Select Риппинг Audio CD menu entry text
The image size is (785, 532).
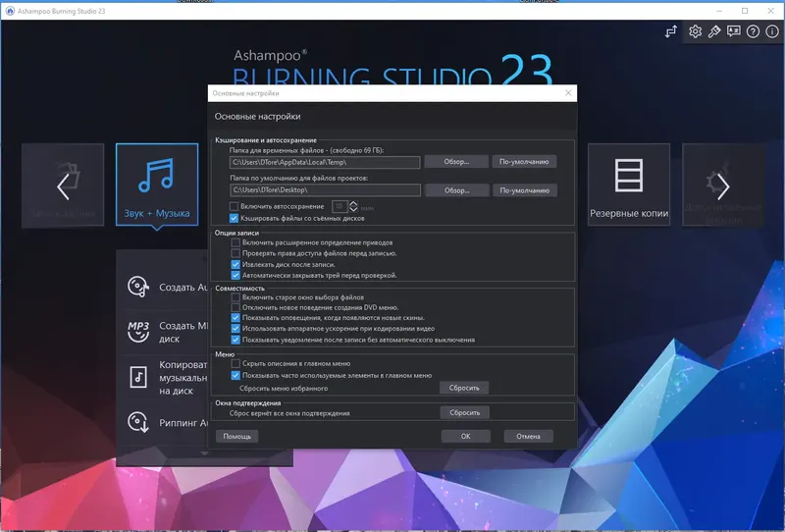pyautogui.click(x=183, y=423)
